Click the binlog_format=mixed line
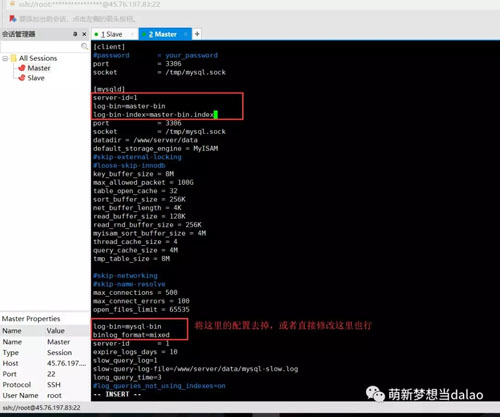 click(x=131, y=335)
